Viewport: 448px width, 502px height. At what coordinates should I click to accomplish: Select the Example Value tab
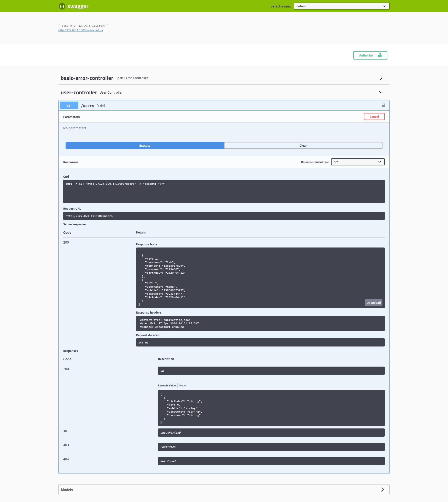coord(167,385)
